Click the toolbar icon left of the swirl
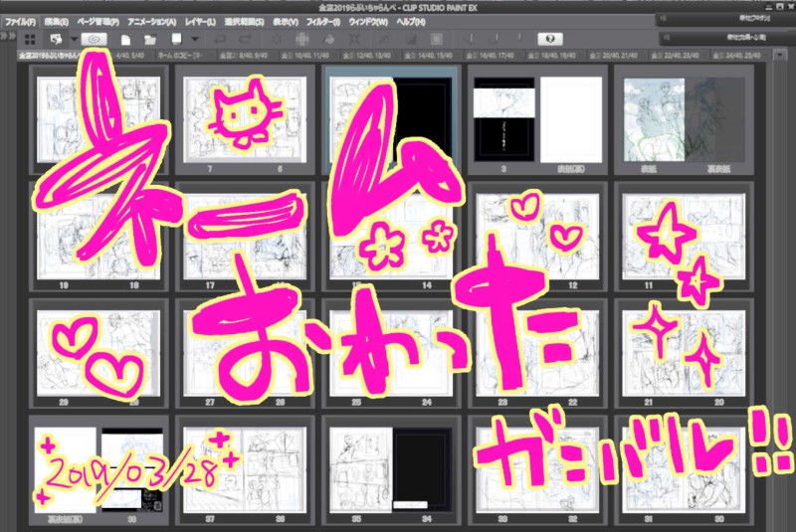Image resolution: width=796 pixels, height=532 pixels. click(56, 39)
